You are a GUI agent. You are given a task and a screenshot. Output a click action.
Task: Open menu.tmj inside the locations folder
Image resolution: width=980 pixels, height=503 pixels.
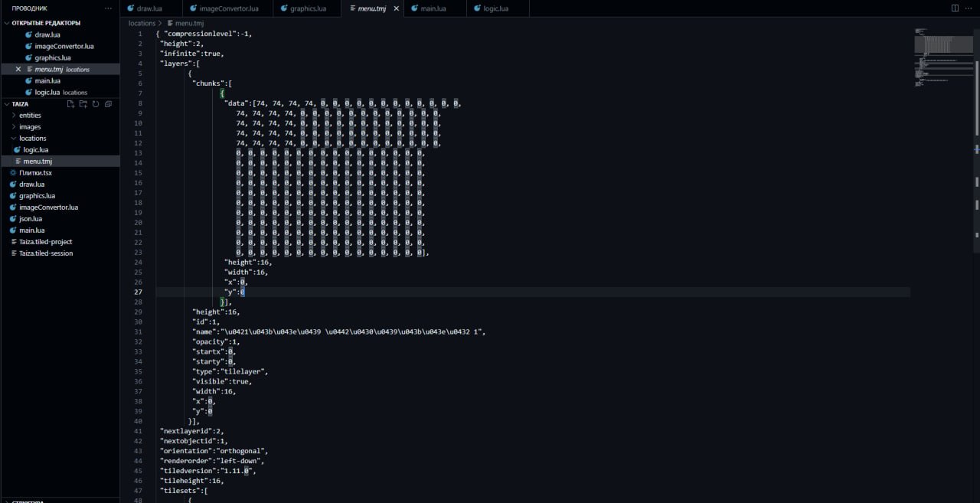pos(60,162)
